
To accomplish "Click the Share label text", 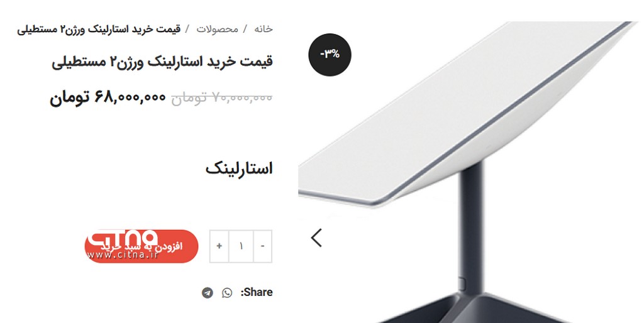I will point(257,292).
